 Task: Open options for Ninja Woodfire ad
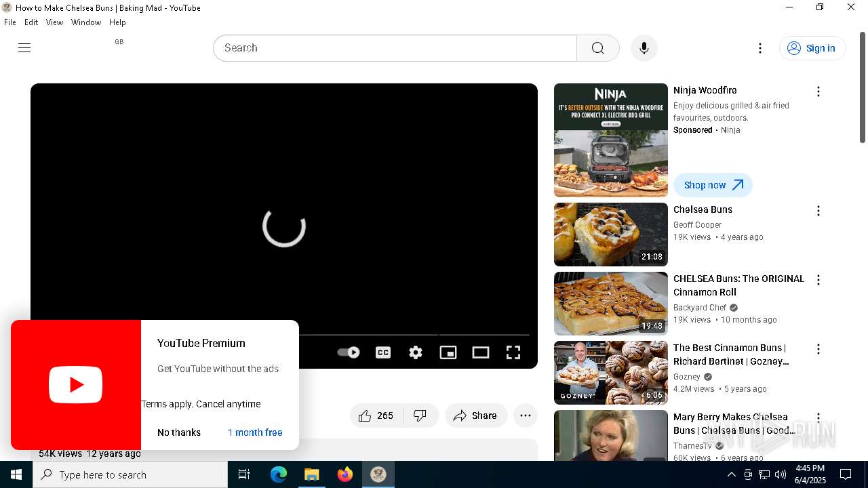click(x=818, y=91)
